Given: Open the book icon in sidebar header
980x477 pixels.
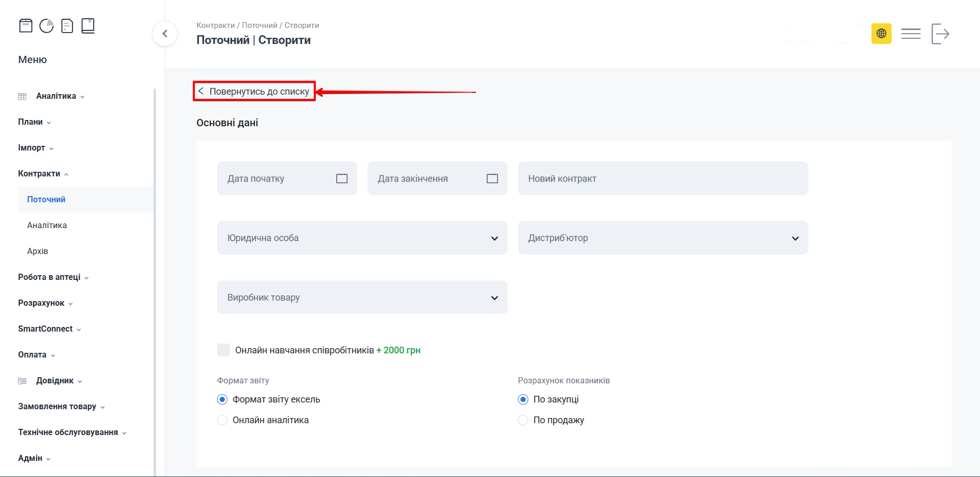Looking at the screenshot, I should (88, 25).
